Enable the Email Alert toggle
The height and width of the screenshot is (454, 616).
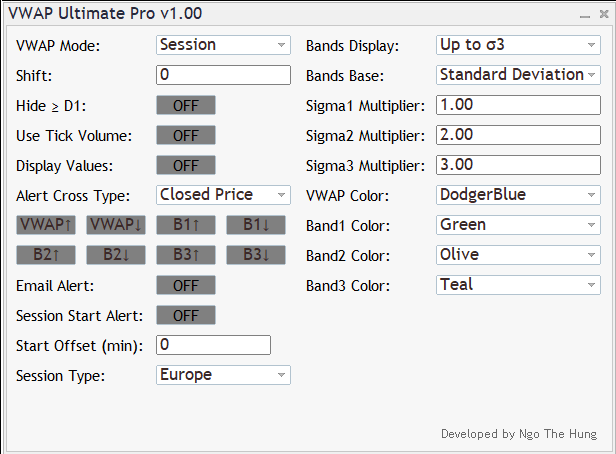coord(186,285)
